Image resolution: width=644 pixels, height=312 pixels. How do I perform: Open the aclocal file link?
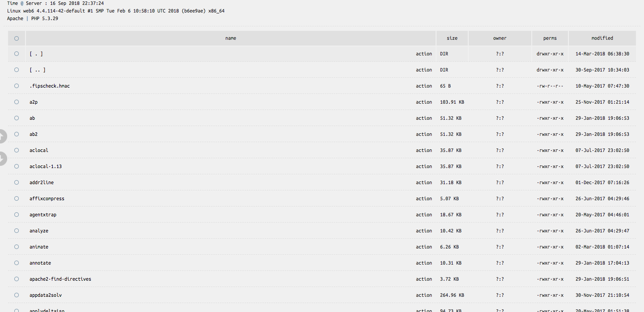39,150
